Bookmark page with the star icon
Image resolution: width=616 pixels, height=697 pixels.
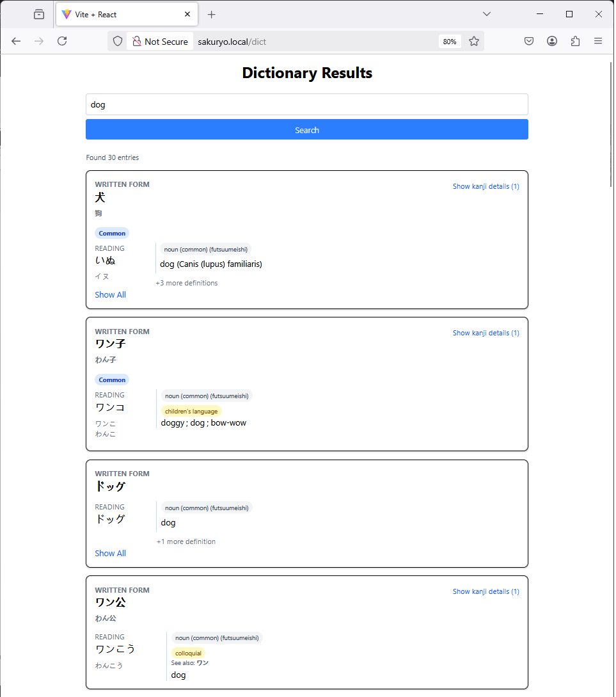click(474, 41)
